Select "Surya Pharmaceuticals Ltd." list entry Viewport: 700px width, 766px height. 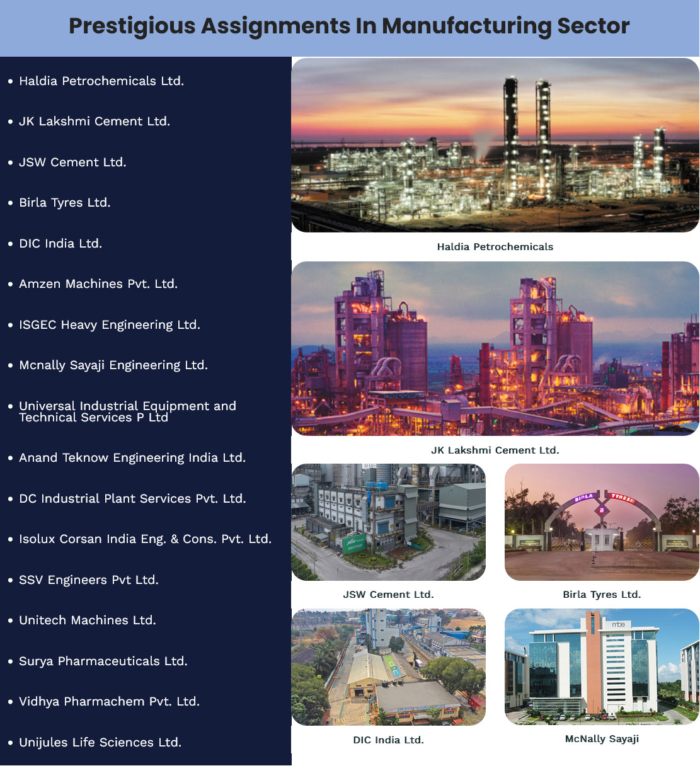coord(103,661)
